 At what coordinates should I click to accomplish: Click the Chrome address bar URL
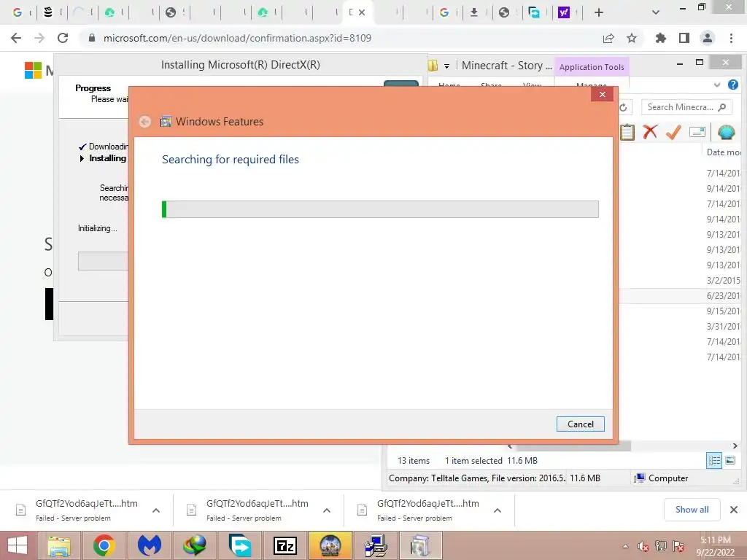[237, 38]
